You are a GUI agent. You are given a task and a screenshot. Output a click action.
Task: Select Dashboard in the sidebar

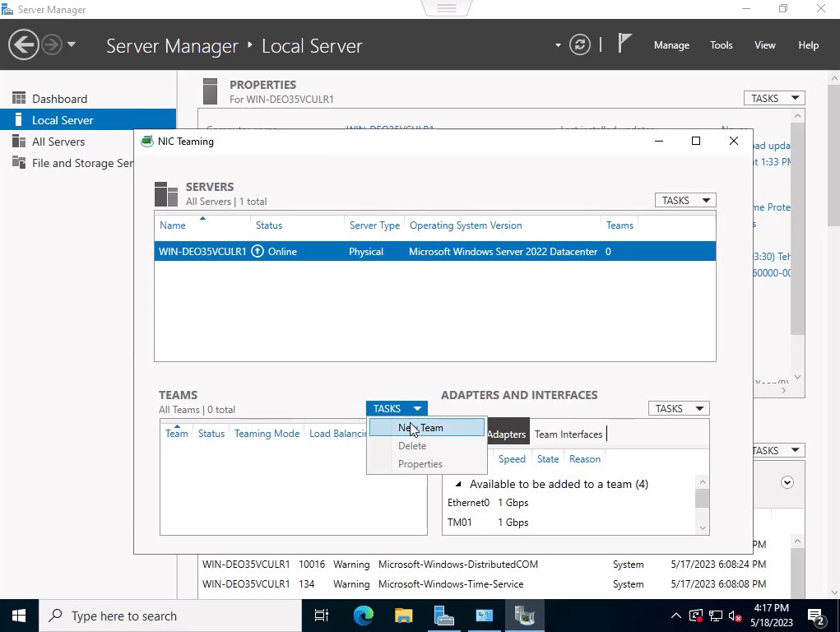tap(88, 99)
